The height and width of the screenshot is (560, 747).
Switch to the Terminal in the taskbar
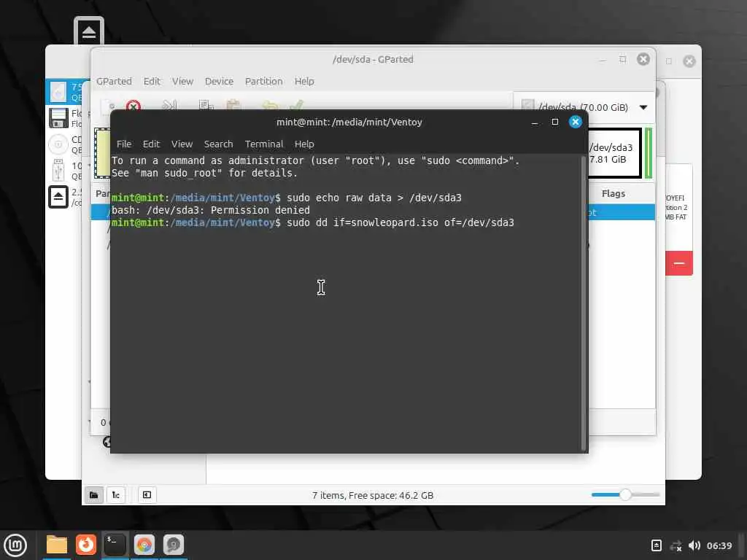point(115,545)
